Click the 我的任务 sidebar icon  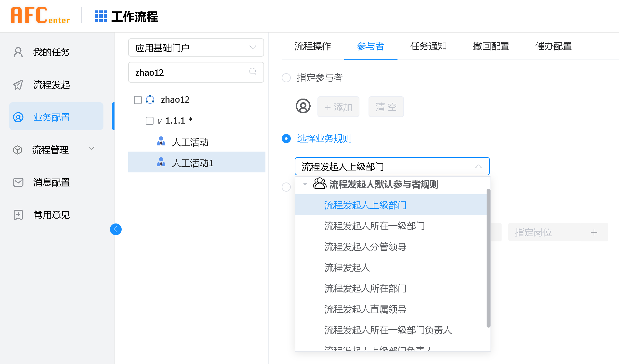click(x=18, y=52)
